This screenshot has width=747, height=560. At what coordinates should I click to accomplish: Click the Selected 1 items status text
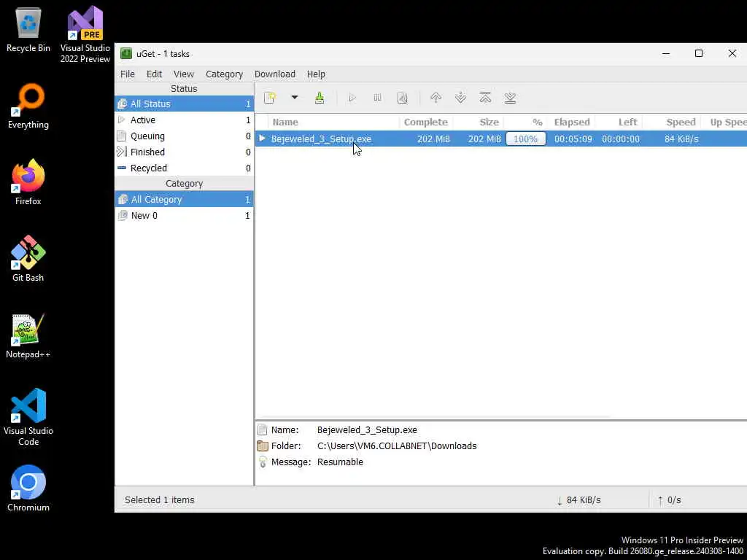pos(160,500)
